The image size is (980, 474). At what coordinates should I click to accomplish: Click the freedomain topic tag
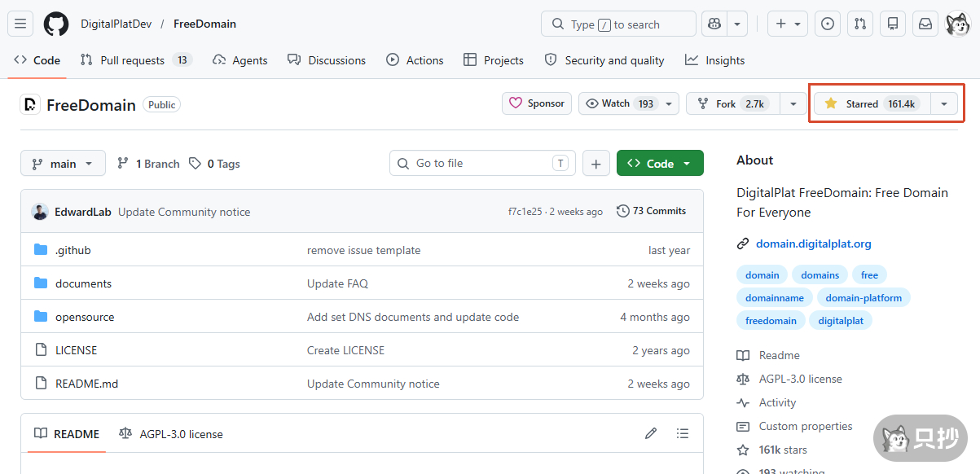[771, 321]
